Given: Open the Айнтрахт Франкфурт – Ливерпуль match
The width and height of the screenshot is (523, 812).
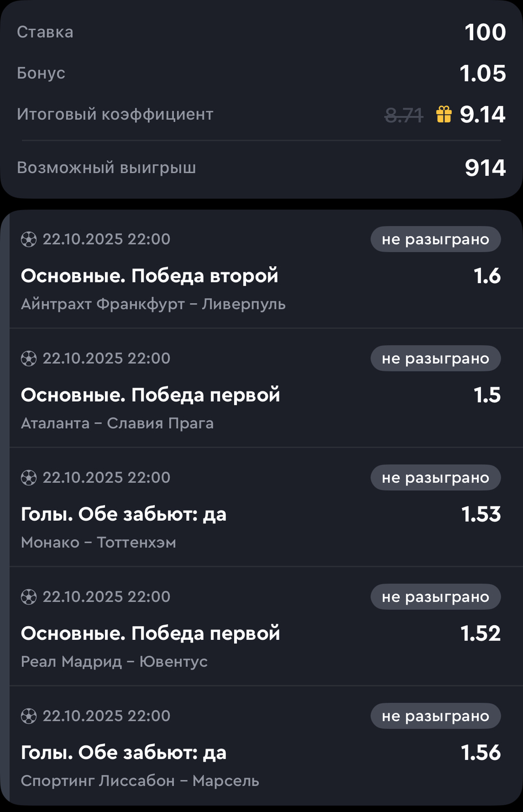Looking at the screenshot, I should tap(153, 304).
